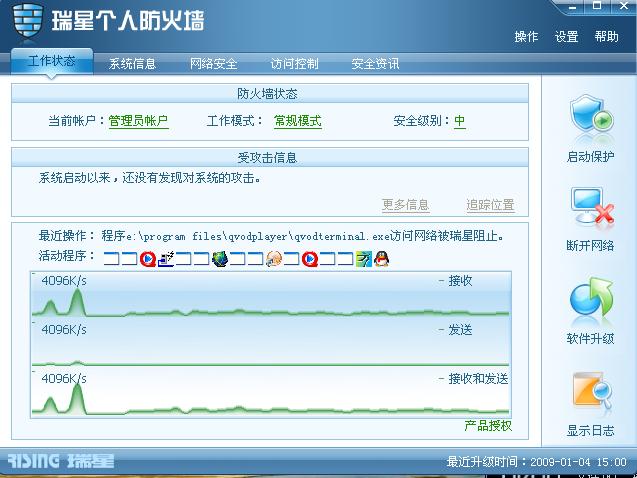Click the network setup computer active program icon

tap(166, 259)
